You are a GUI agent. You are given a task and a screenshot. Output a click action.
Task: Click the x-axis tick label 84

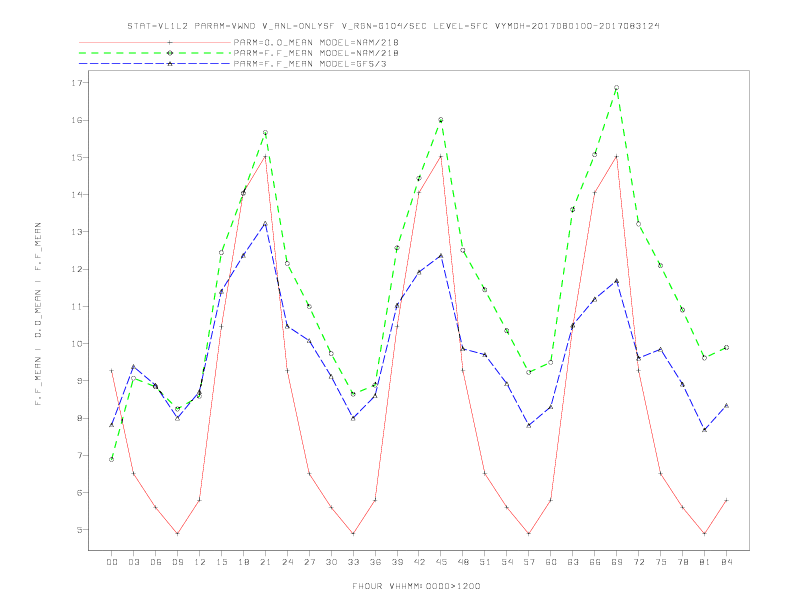click(726, 562)
